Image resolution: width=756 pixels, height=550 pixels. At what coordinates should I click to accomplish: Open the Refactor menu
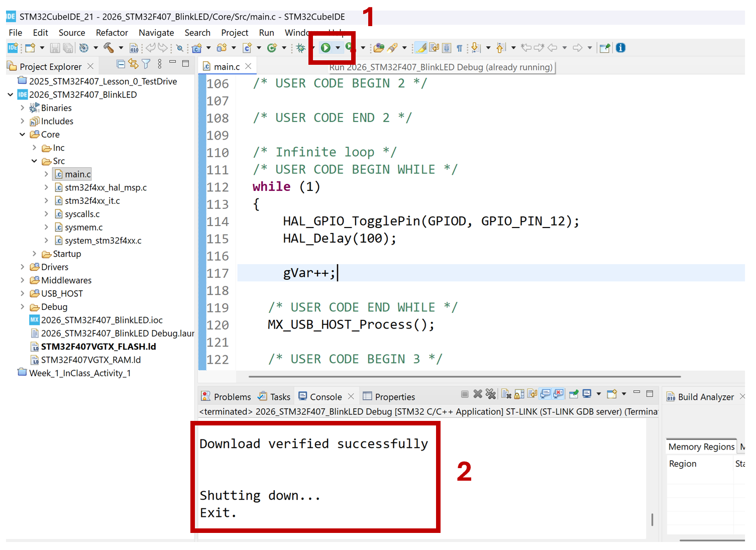112,33
